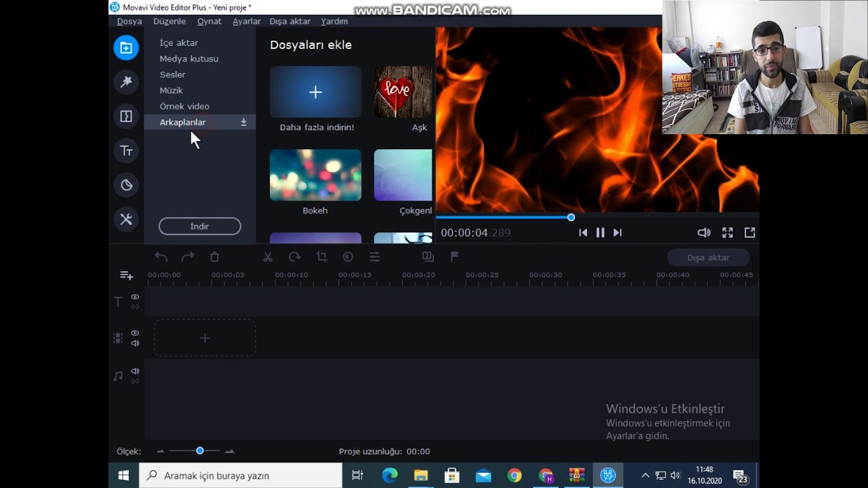The width and height of the screenshot is (868, 488).
Task: Select Örnek video category
Action: click(x=184, y=106)
